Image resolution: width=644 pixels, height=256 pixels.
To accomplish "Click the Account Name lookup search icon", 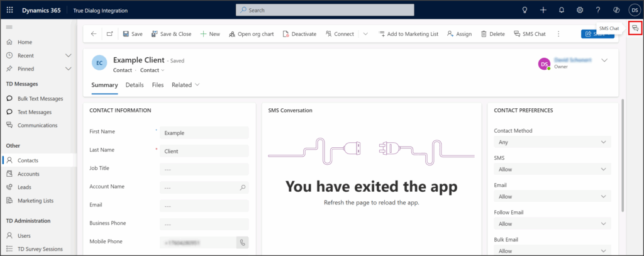I will pyautogui.click(x=242, y=188).
